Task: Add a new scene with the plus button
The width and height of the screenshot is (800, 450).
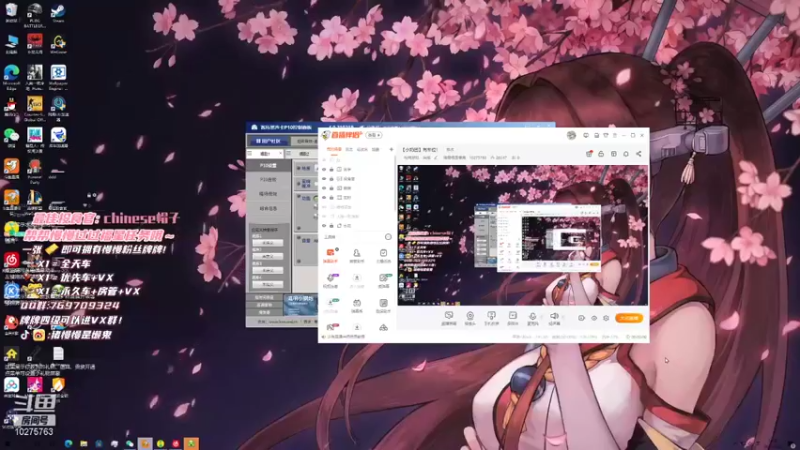Action: (x=391, y=149)
